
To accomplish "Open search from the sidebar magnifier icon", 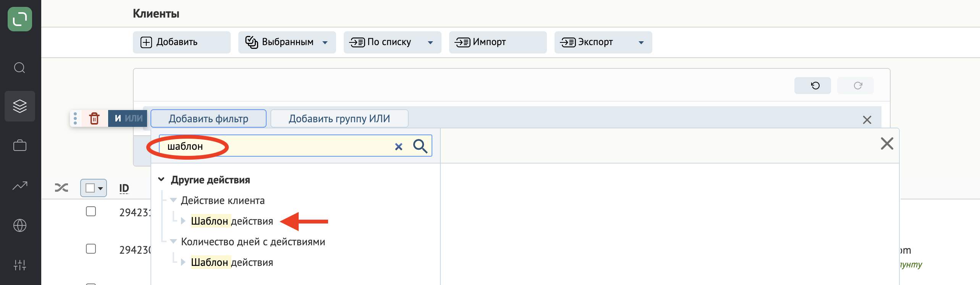I will (x=20, y=68).
